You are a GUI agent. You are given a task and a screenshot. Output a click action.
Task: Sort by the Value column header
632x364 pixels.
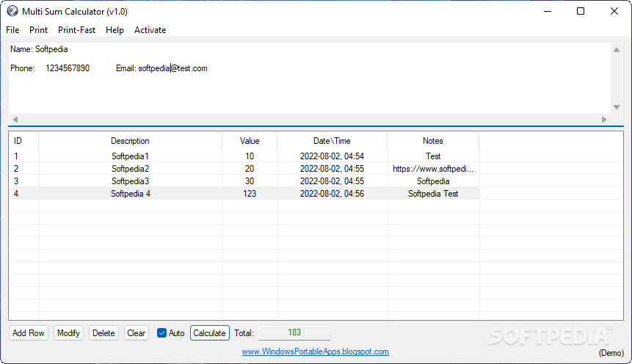pos(250,141)
